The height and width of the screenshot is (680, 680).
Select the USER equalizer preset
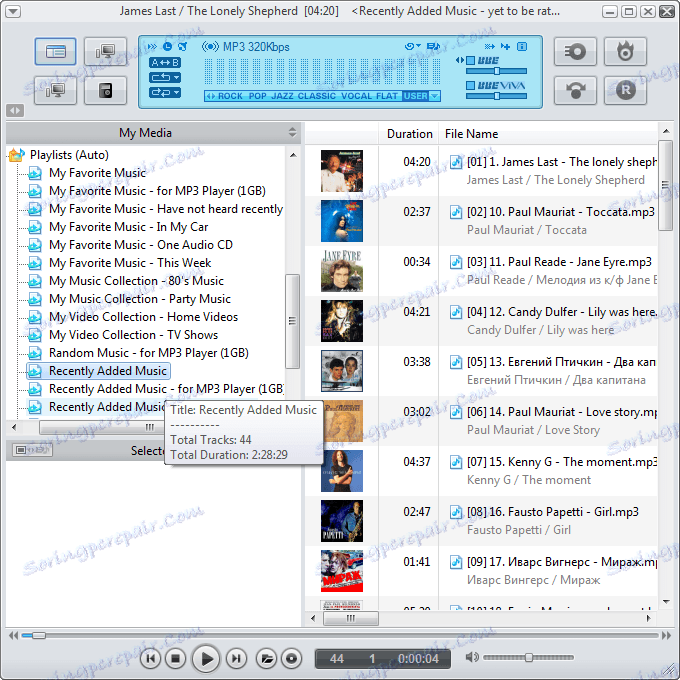415,96
